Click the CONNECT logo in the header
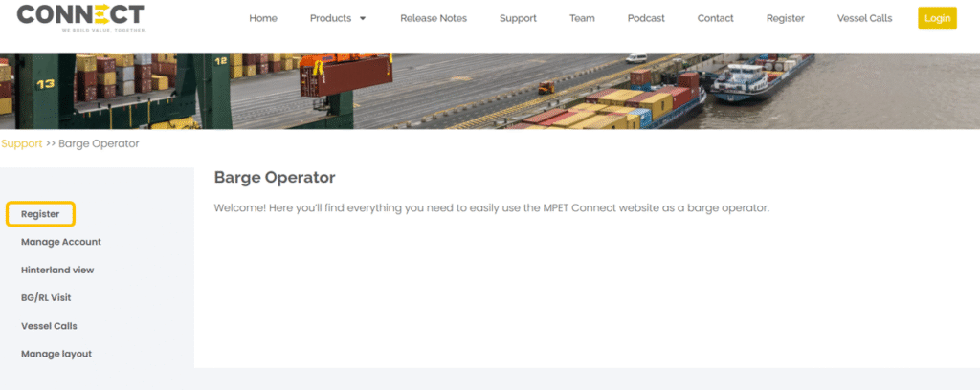This screenshot has height=390, width=980. click(80, 16)
